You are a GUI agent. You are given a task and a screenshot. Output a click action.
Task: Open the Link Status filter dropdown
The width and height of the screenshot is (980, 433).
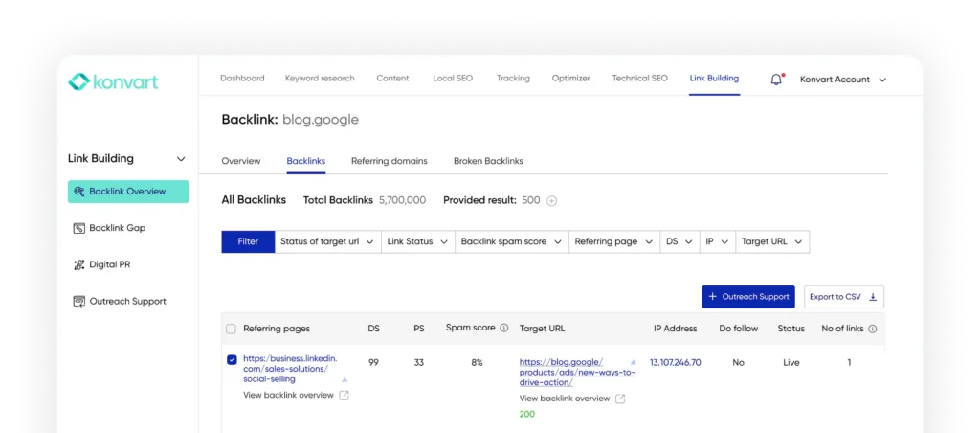point(417,241)
